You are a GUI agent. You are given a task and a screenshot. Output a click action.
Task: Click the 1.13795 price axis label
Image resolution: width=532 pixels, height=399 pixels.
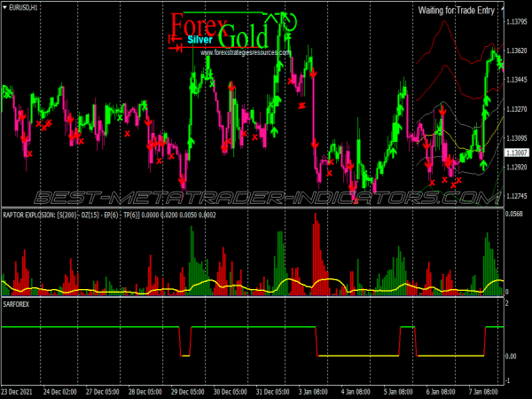[516, 21]
